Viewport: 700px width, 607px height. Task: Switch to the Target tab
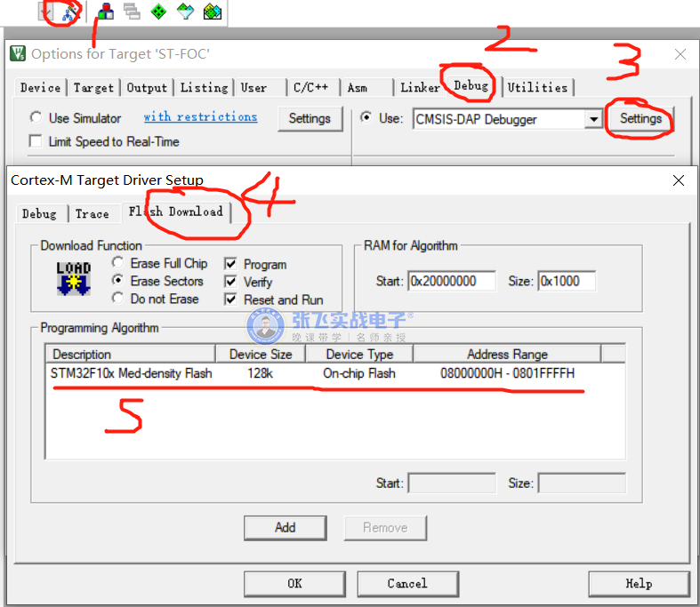coord(93,87)
